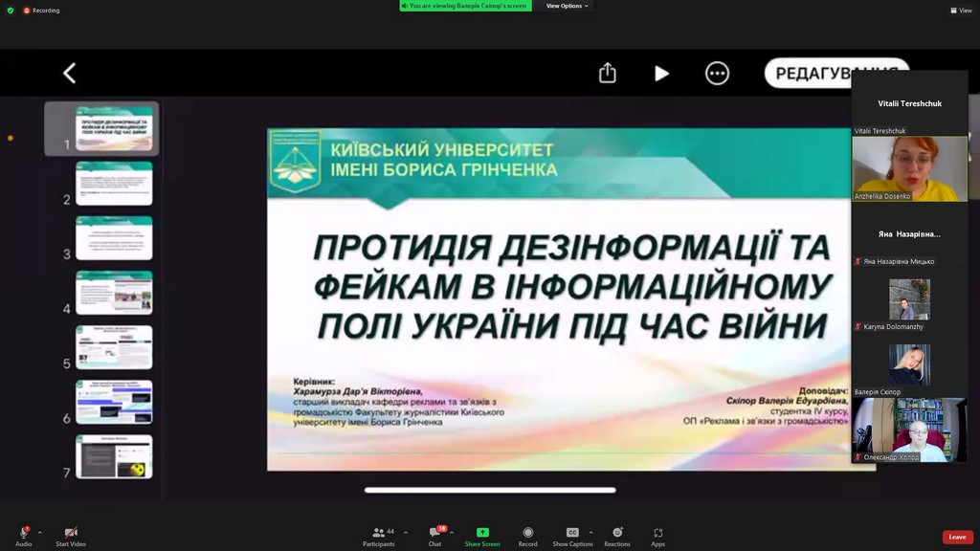The width and height of the screenshot is (980, 551).
Task: Play the slideshow with the play icon
Action: [x=661, y=74]
